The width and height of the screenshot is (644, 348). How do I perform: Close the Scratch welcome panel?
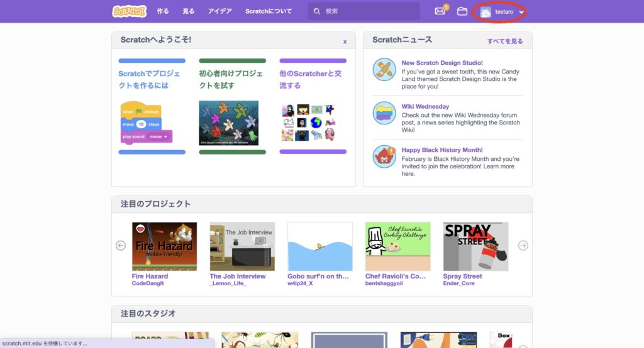[x=345, y=41]
